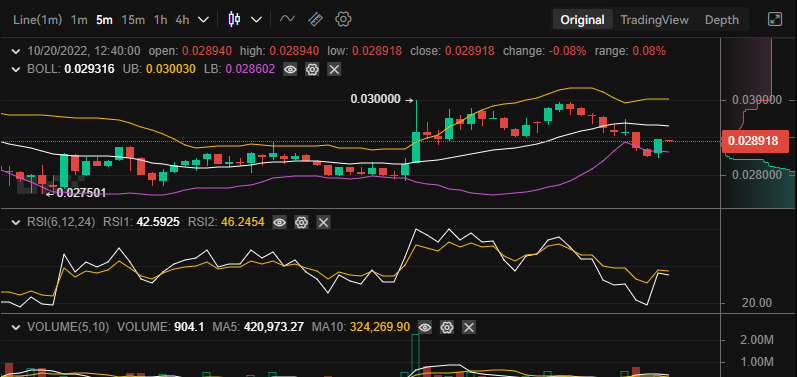Collapse the OHLC date info row
The width and height of the screenshot is (797, 377).
point(16,51)
